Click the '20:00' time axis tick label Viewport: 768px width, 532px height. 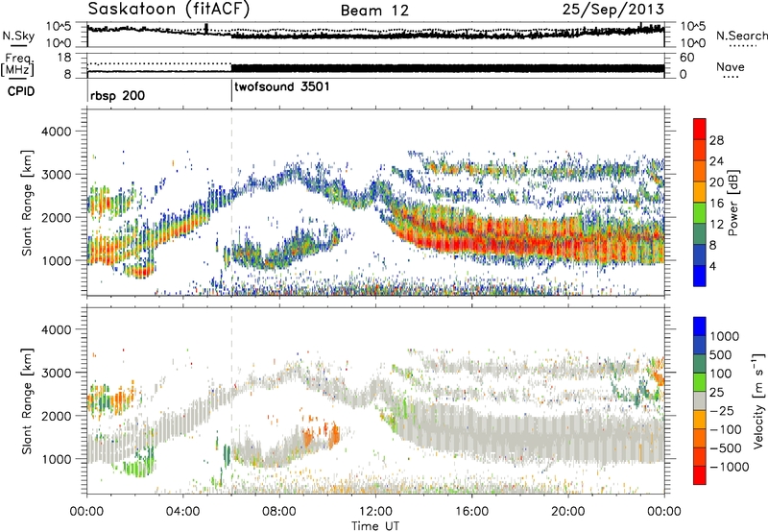[x=568, y=512]
